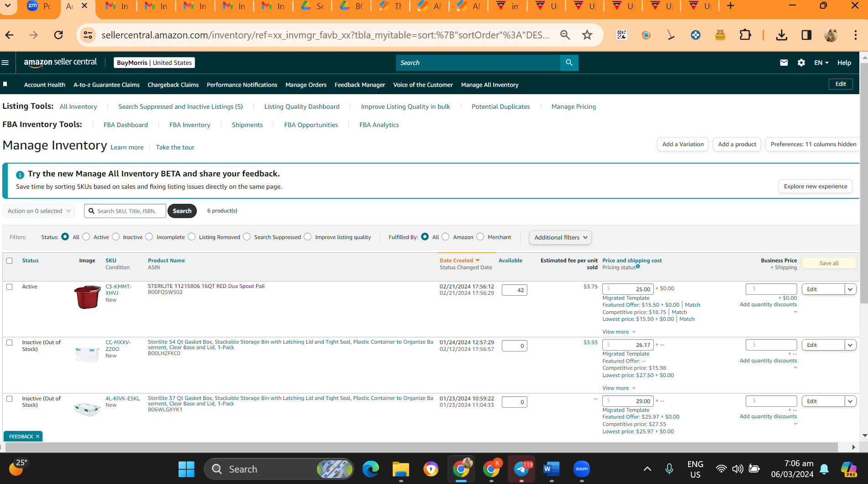
Task: Tick the select-all checkbox in table header
Action: (10, 261)
